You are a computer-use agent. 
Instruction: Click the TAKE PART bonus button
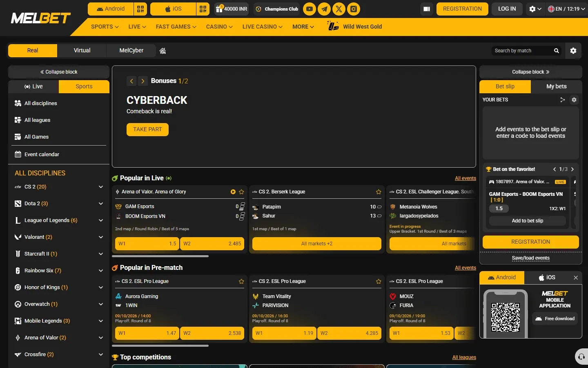pyautogui.click(x=147, y=130)
